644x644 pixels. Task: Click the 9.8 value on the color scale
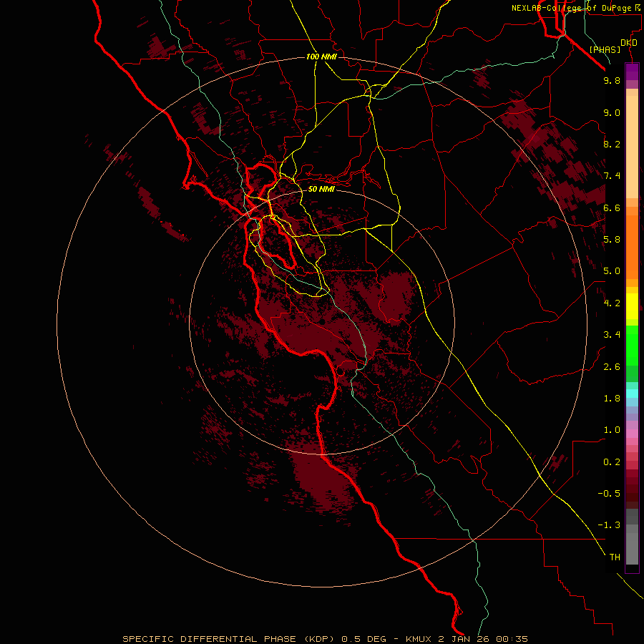pyautogui.click(x=612, y=80)
